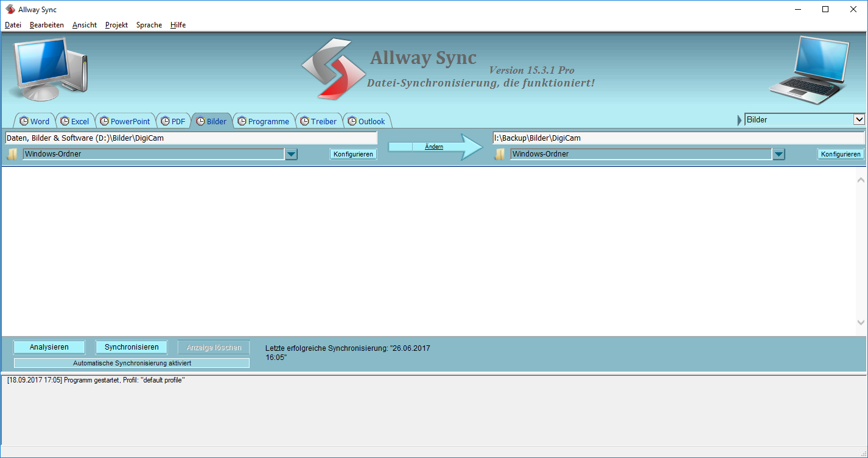This screenshot has width=868, height=458.
Task: Open the Datei menu
Action: pos(13,25)
